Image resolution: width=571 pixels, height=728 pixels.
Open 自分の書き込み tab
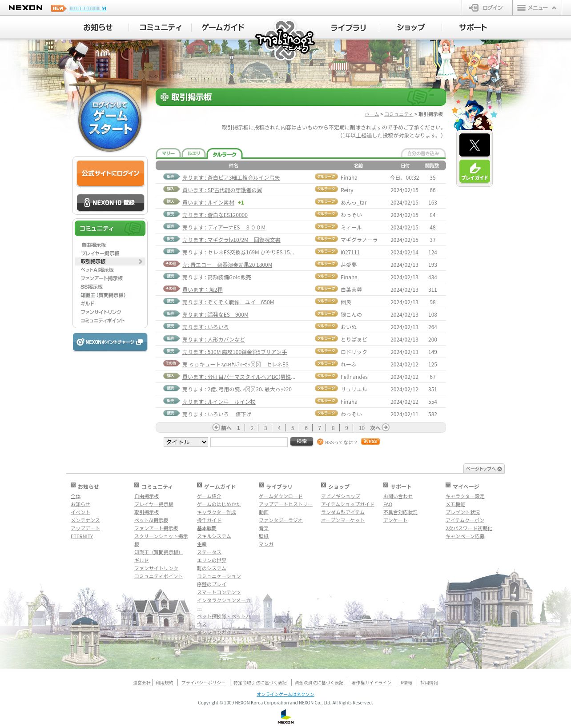pyautogui.click(x=423, y=153)
